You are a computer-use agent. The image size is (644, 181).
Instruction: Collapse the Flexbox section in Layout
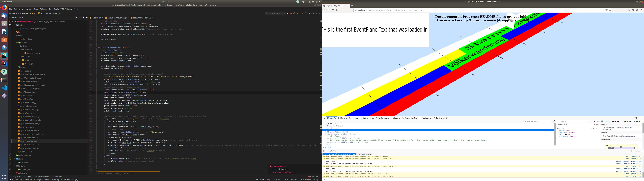[601, 124]
